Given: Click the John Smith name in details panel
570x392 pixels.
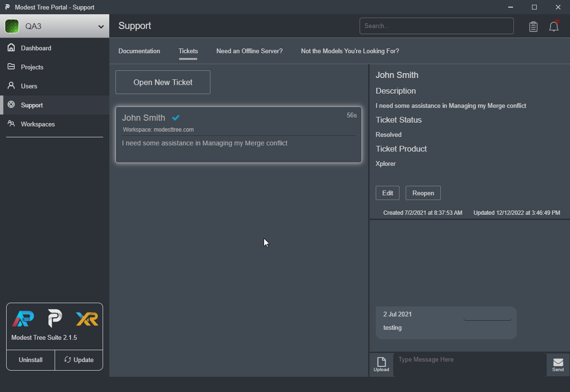Looking at the screenshot, I should 397,75.
